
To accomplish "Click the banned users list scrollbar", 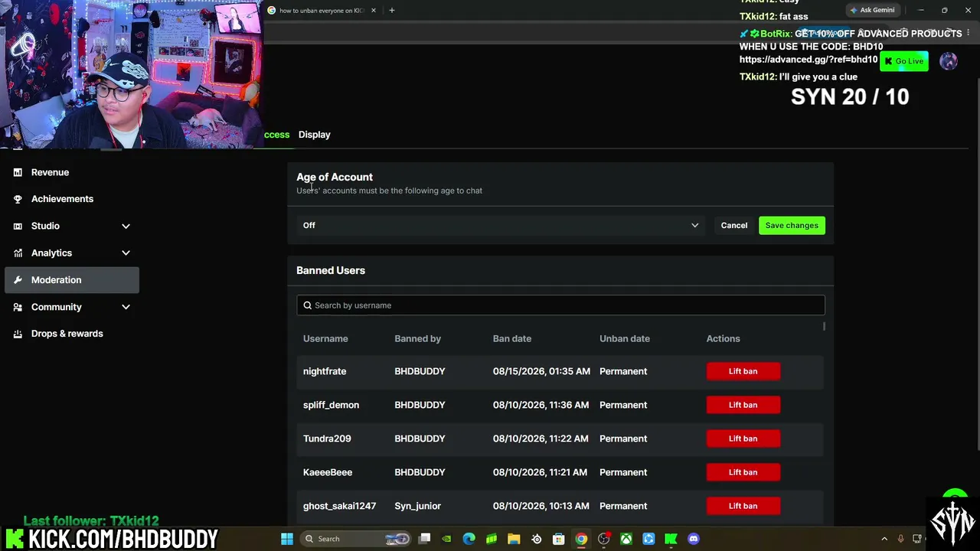I will [824, 327].
